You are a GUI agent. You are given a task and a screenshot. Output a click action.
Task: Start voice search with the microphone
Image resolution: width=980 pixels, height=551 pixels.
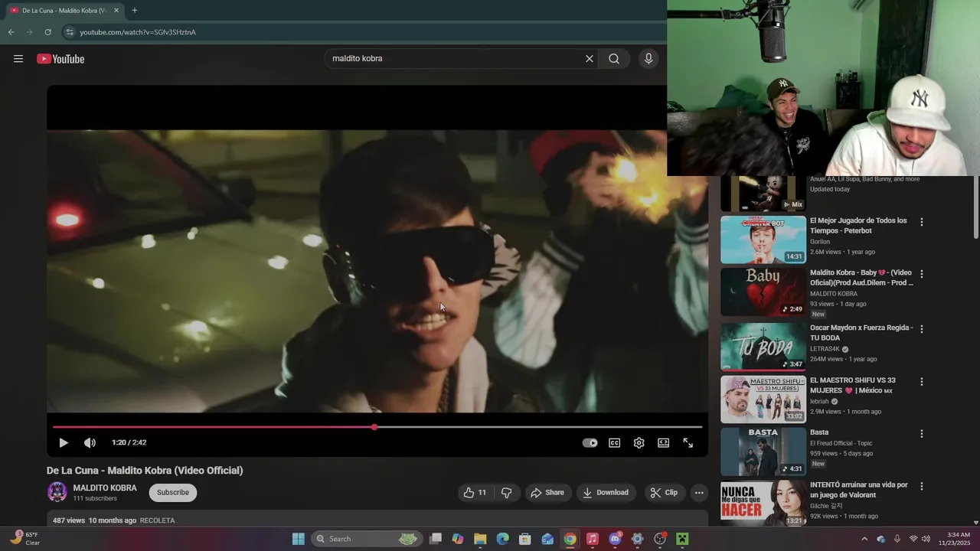(648, 59)
